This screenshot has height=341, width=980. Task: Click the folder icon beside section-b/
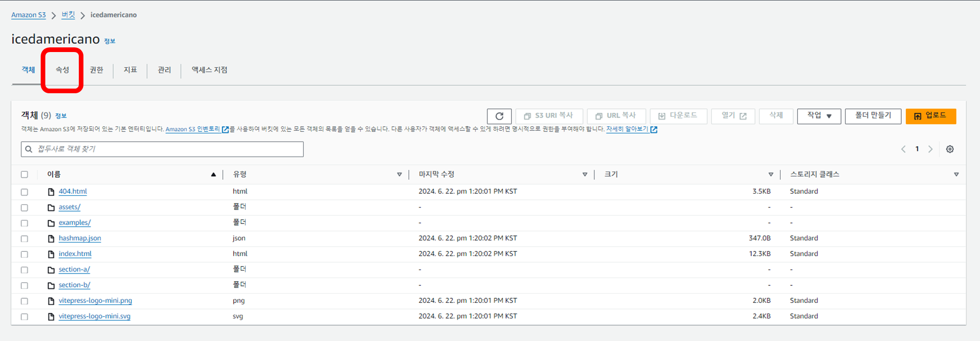(x=51, y=285)
